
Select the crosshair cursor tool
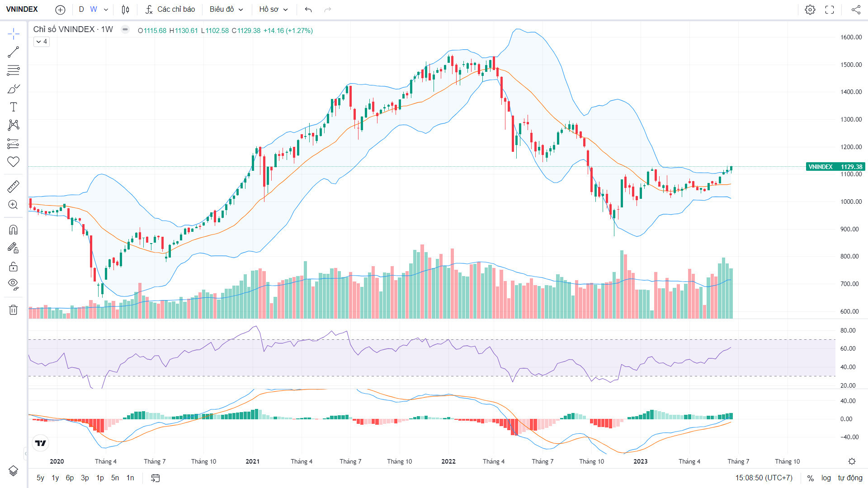[14, 33]
